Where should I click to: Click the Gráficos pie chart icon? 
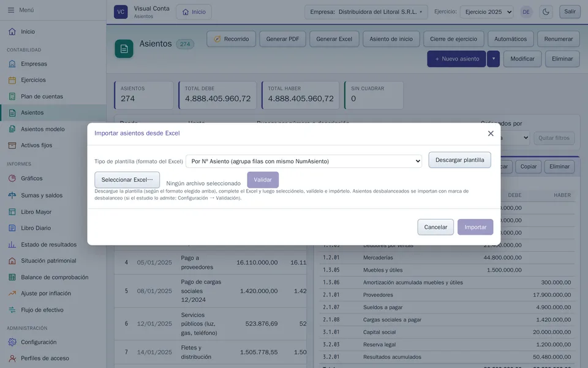coord(12,178)
